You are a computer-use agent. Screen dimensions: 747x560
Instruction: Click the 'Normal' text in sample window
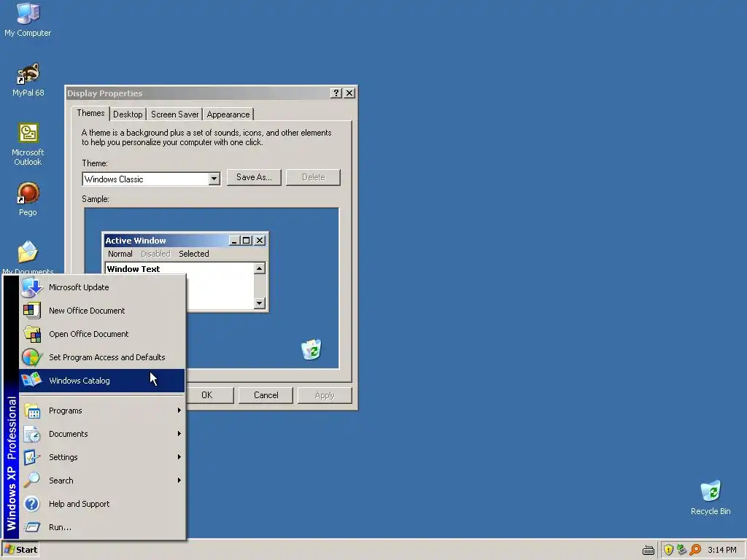120,254
